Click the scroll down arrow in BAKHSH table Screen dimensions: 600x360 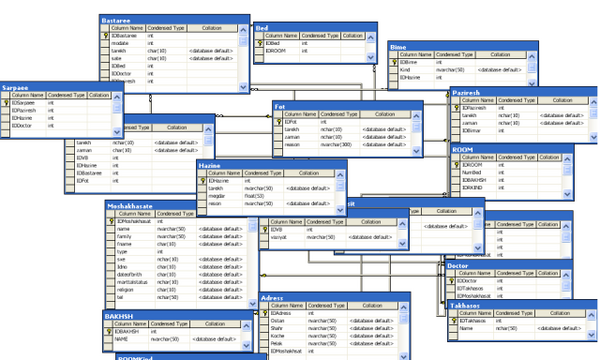[x=246, y=345]
